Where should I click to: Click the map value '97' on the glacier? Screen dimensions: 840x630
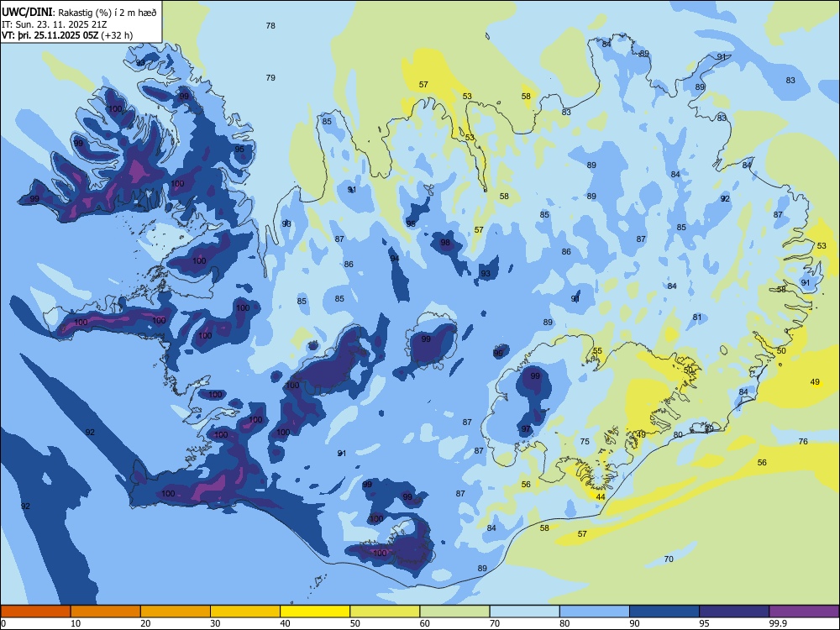point(526,428)
